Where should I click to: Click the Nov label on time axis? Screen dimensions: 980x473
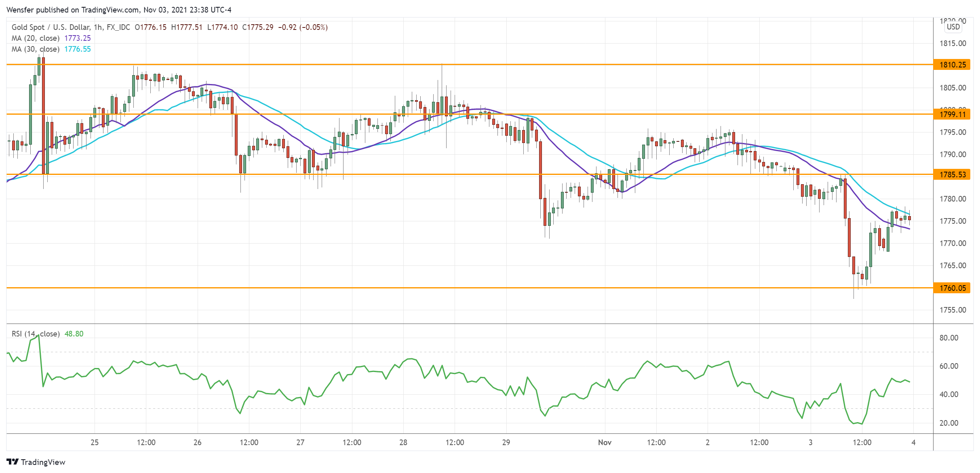click(605, 442)
